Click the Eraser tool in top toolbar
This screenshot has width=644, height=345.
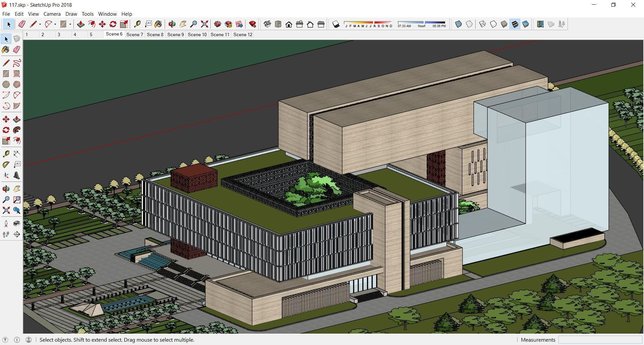(22, 24)
